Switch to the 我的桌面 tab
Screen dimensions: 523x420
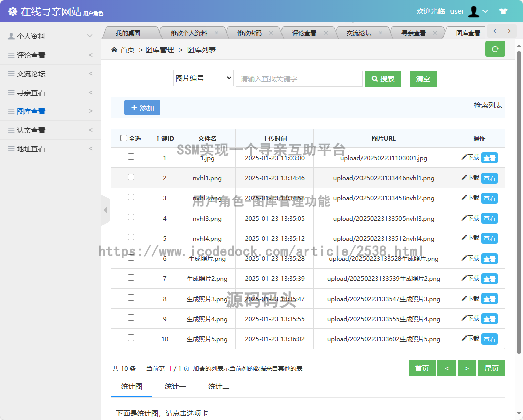click(x=128, y=33)
